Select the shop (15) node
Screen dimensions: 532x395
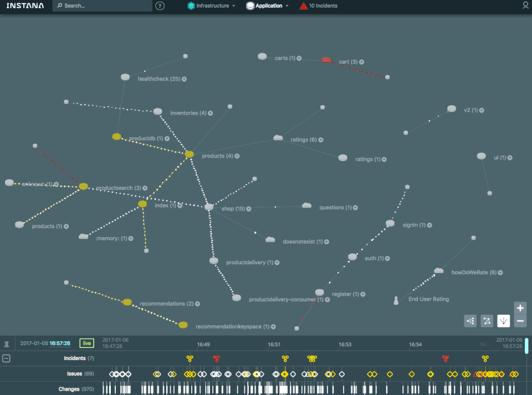pyautogui.click(x=209, y=207)
